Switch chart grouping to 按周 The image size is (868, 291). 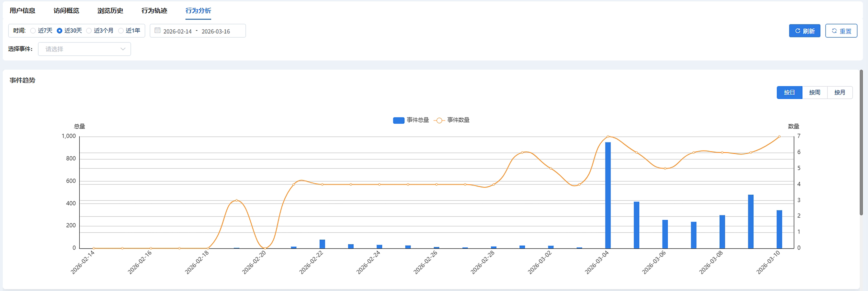click(x=814, y=92)
